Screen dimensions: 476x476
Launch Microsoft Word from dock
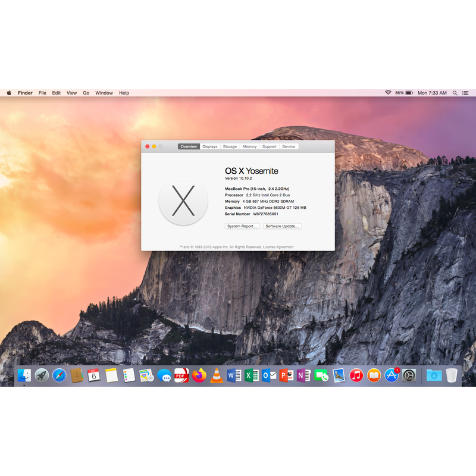pyautogui.click(x=234, y=375)
